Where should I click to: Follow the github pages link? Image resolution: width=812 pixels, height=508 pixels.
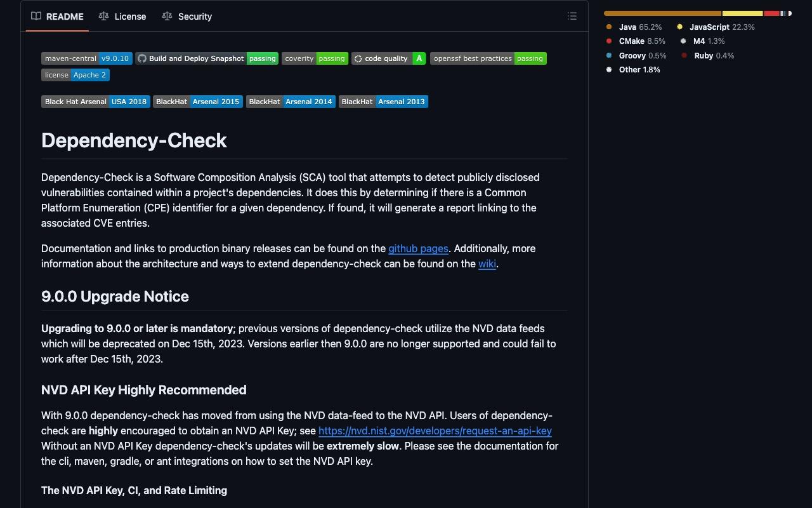coord(418,248)
